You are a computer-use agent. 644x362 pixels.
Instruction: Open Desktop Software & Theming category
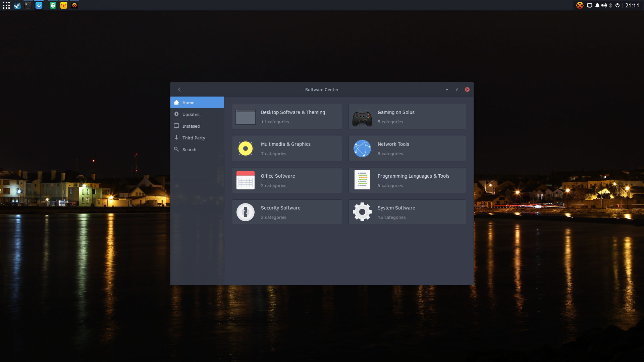click(287, 117)
